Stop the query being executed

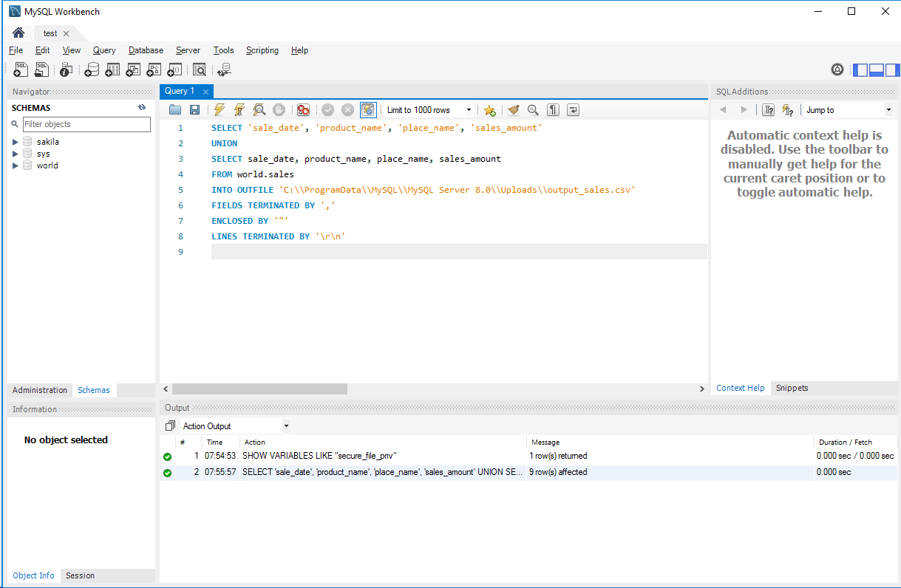279,110
